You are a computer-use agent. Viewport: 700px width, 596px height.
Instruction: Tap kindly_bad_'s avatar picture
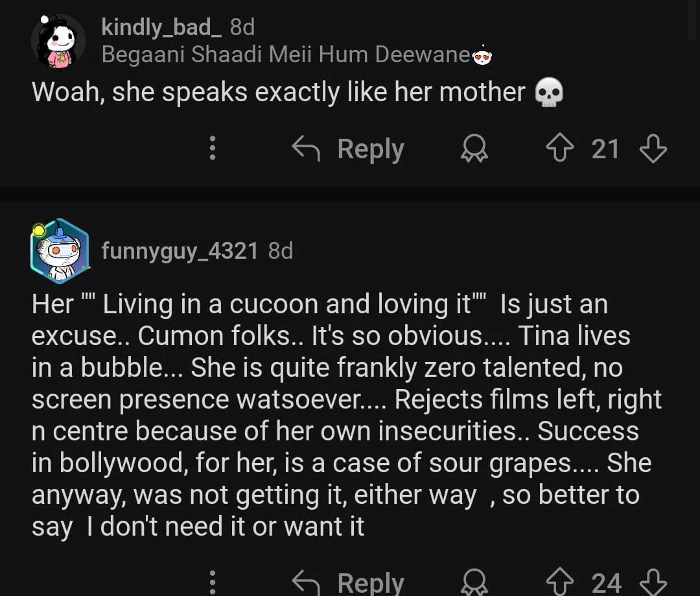(58, 42)
